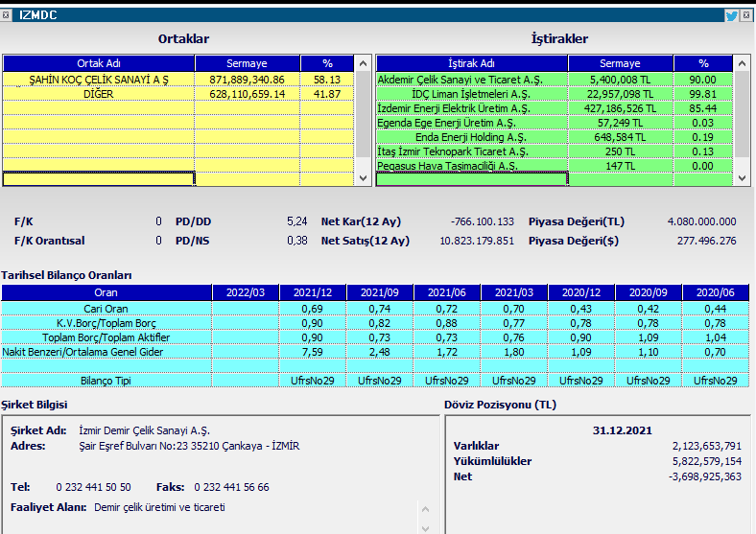Close the IZMDC panel with the X button
This screenshot has height=534, width=756.
tap(745, 15)
